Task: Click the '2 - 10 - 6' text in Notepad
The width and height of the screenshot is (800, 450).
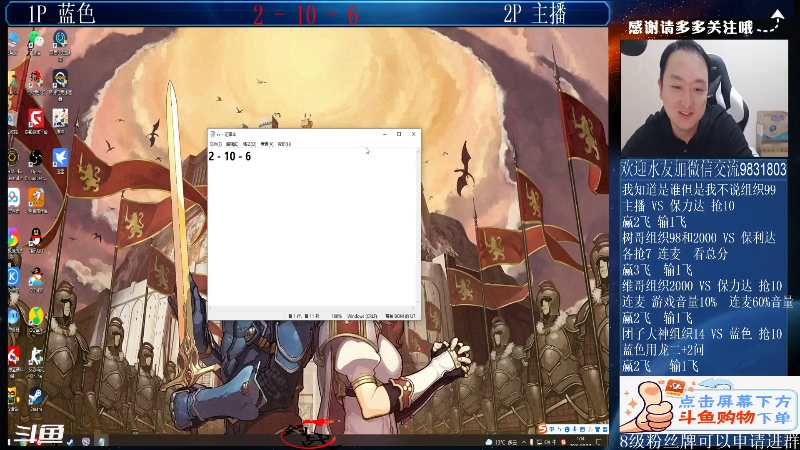Action: (230, 157)
